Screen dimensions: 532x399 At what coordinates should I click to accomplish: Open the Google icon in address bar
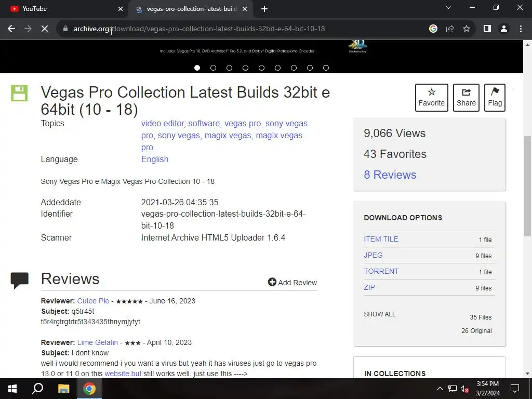tap(433, 29)
